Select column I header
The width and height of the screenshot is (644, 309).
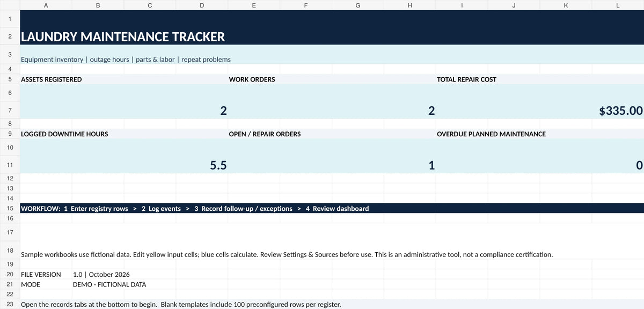tap(462, 5)
